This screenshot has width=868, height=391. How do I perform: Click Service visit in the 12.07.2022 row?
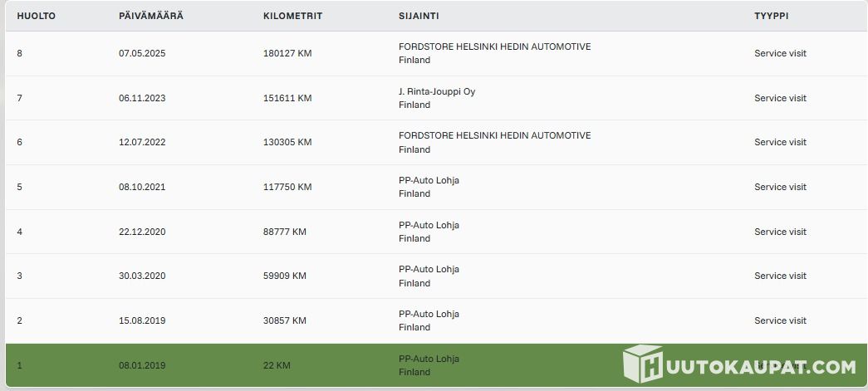[780, 142]
